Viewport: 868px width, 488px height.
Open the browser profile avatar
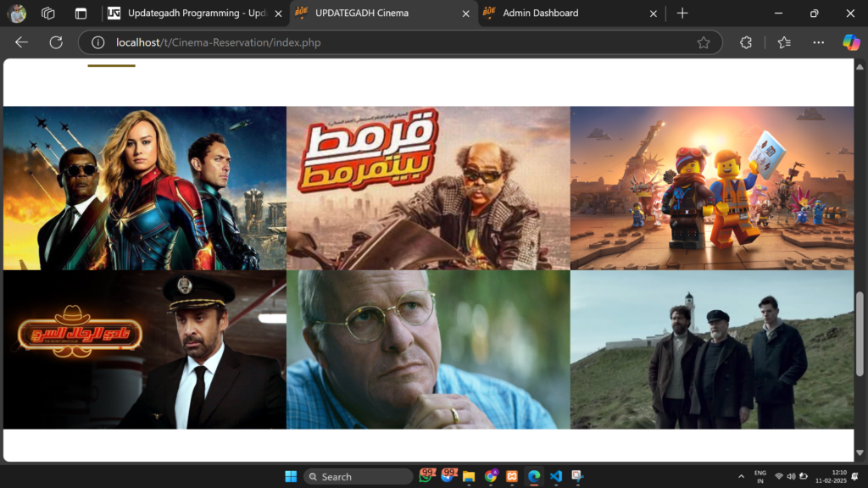pos(17,14)
